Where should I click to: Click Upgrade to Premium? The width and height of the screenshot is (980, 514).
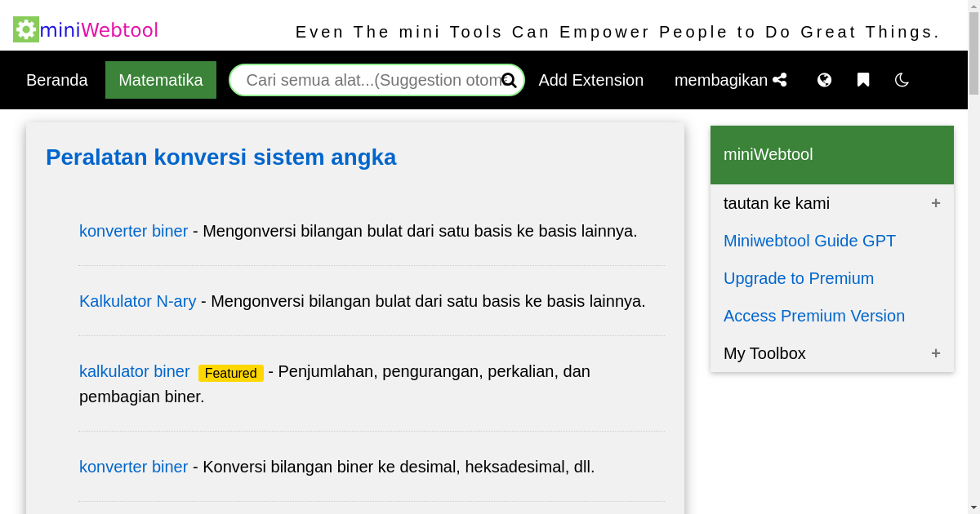[x=799, y=278]
